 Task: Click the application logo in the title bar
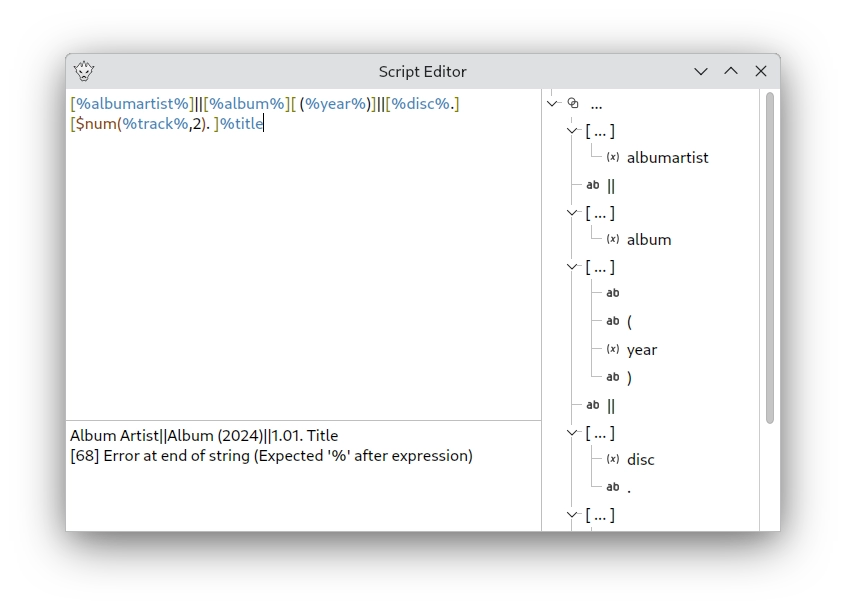pos(84,71)
